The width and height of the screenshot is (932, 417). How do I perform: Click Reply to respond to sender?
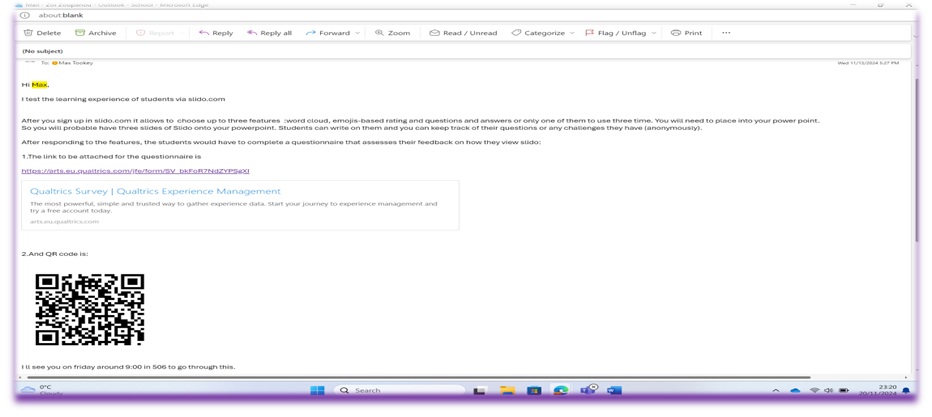pyautogui.click(x=216, y=33)
